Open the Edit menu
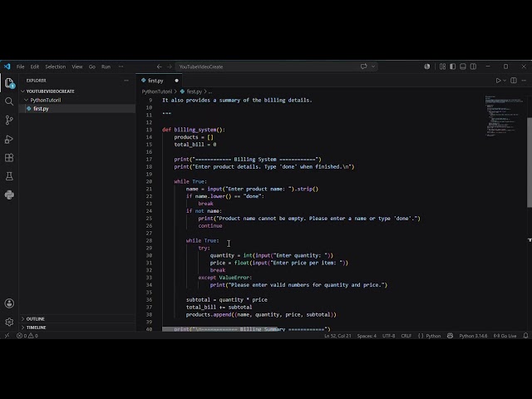 [x=35, y=66]
